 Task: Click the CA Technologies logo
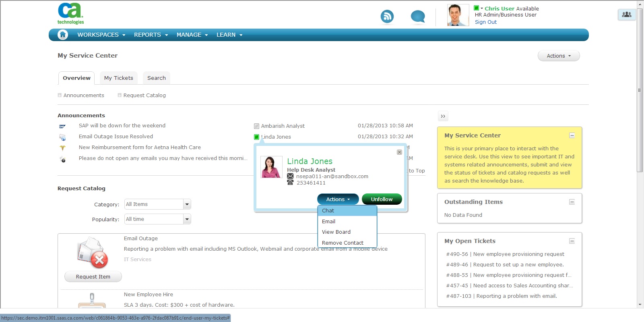click(x=70, y=14)
